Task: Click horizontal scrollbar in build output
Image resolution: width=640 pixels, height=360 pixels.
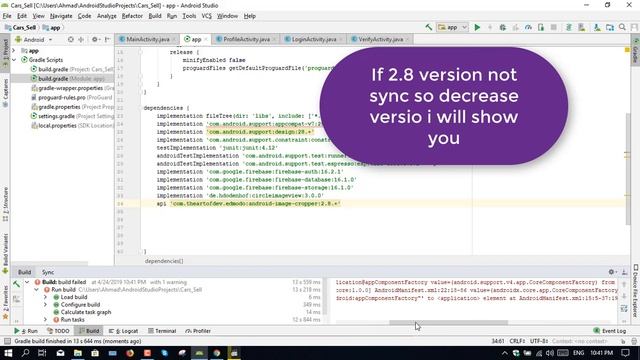Action: 449,322
